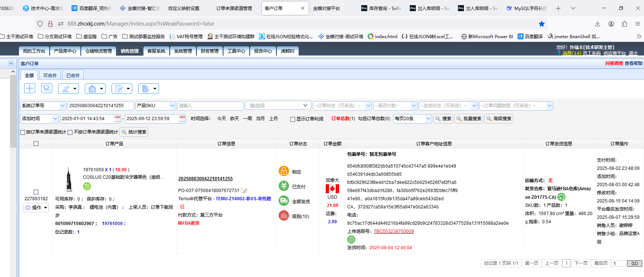
Task: Click the green smiley icon under tracking number
Action: (351, 240)
